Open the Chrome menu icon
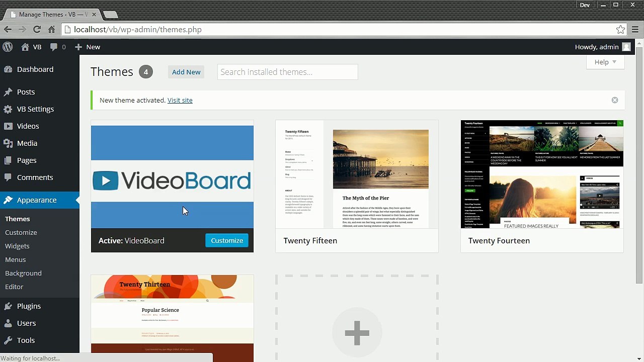This screenshot has width=644, height=362. coord(635,30)
